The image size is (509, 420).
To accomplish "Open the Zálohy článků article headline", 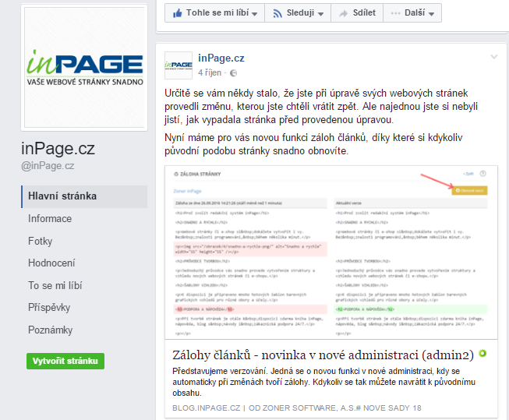I will click(324, 355).
